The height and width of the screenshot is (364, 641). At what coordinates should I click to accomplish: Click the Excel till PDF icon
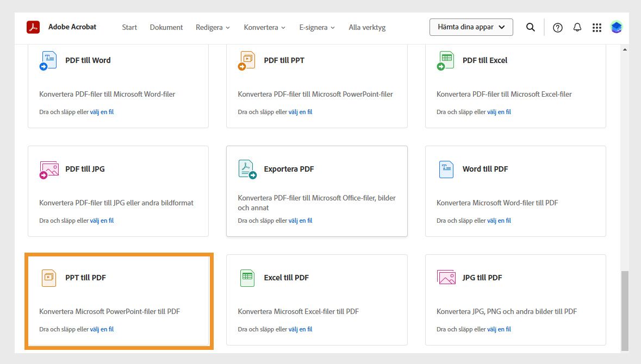coord(247,278)
